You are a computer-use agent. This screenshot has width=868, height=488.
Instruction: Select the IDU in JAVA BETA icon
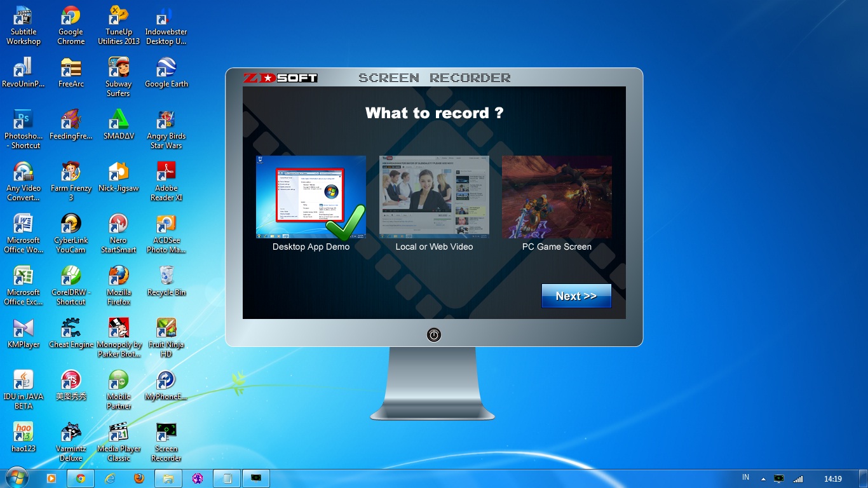pyautogui.click(x=24, y=390)
